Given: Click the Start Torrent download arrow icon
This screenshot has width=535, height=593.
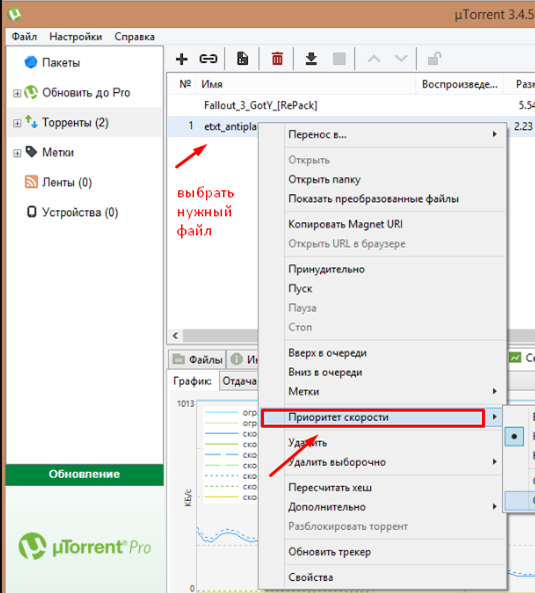Looking at the screenshot, I should coord(311,59).
